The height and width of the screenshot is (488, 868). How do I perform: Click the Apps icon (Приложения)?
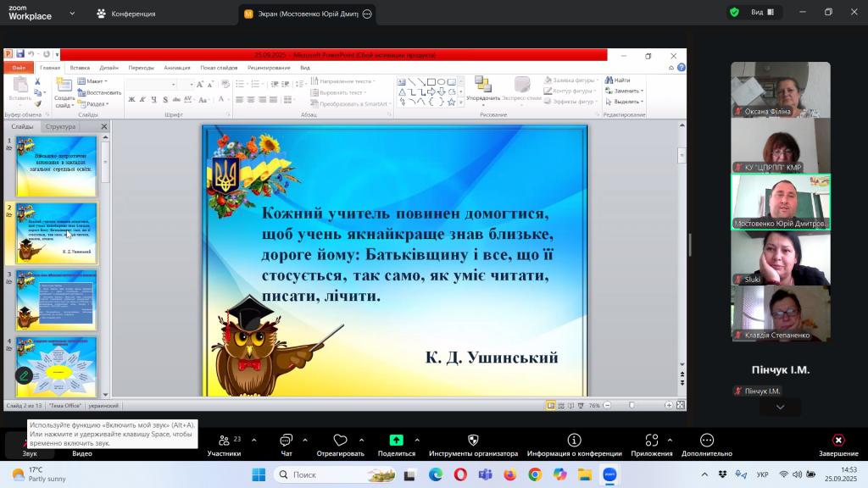652,441
